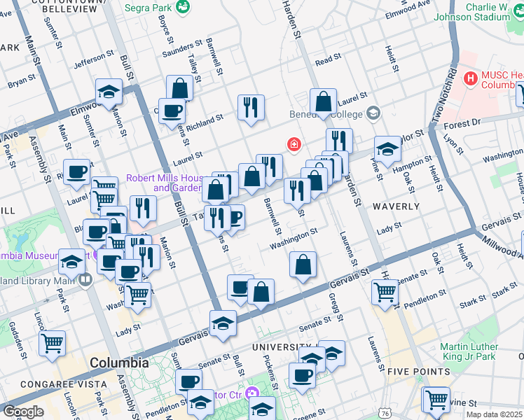Click the "Greene St" street label

(x=309, y=414)
